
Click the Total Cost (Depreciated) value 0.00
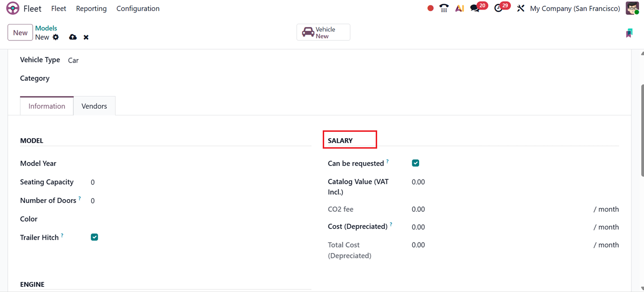[418, 245]
